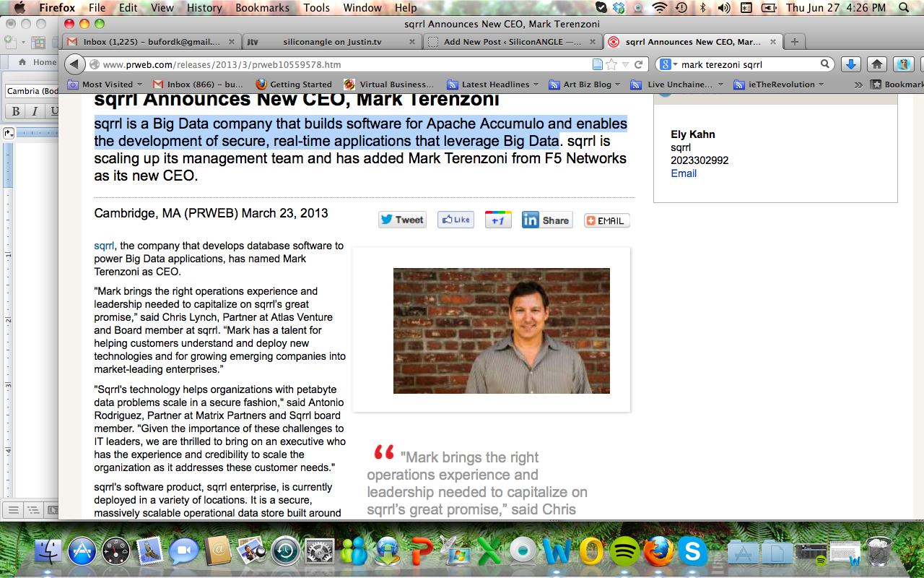Open the History menu
The height and width of the screenshot is (578, 924).
[x=204, y=8]
